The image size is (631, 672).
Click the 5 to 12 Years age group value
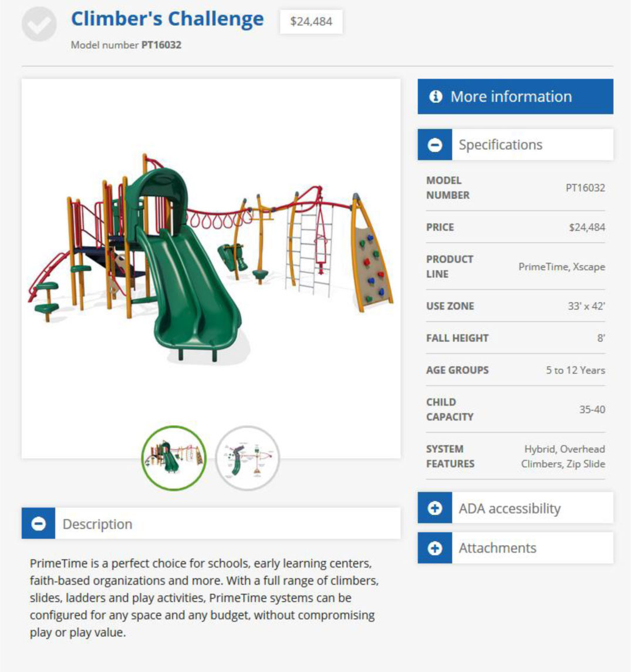click(575, 370)
